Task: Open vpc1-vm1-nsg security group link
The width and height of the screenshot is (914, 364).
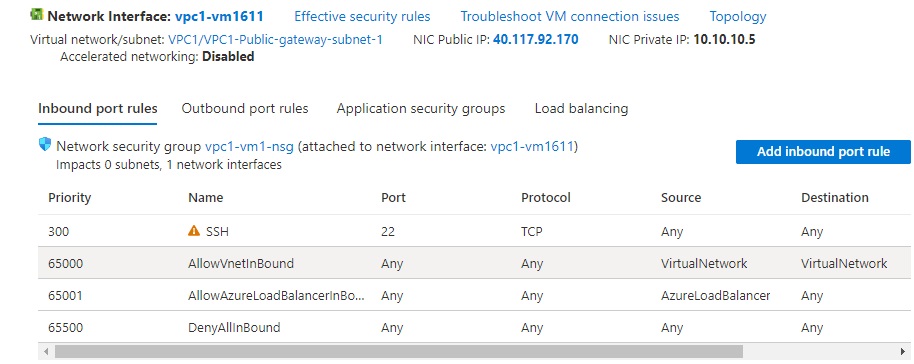Action: [x=249, y=146]
